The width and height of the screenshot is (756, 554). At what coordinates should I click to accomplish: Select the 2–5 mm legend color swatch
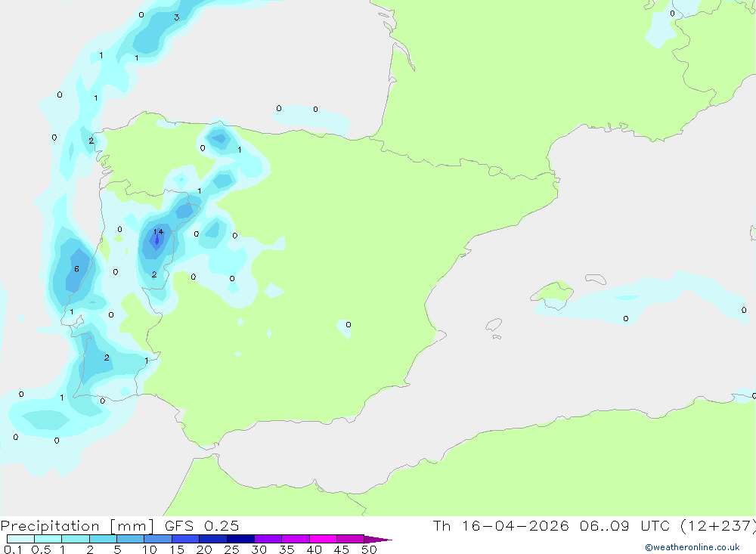(x=103, y=539)
